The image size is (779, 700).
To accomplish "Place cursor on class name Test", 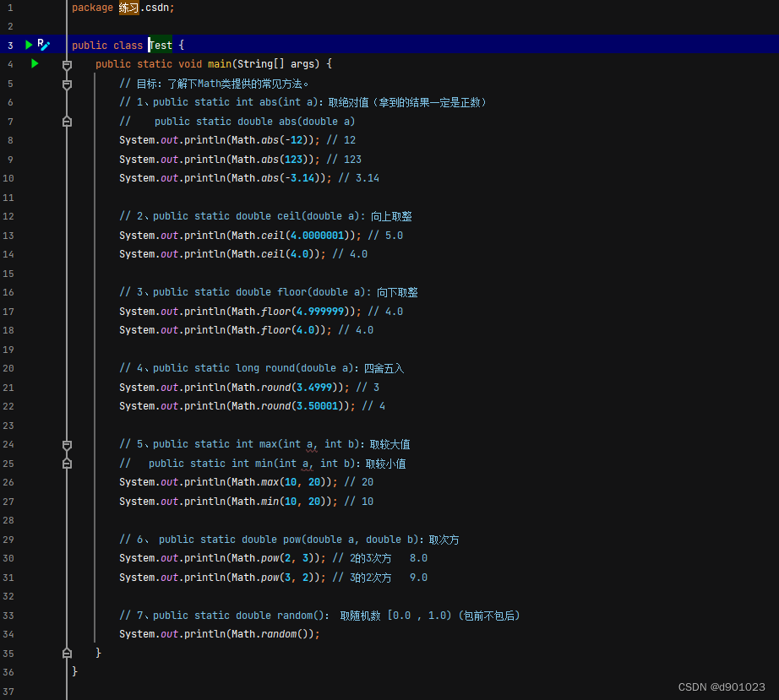I will (x=161, y=46).
